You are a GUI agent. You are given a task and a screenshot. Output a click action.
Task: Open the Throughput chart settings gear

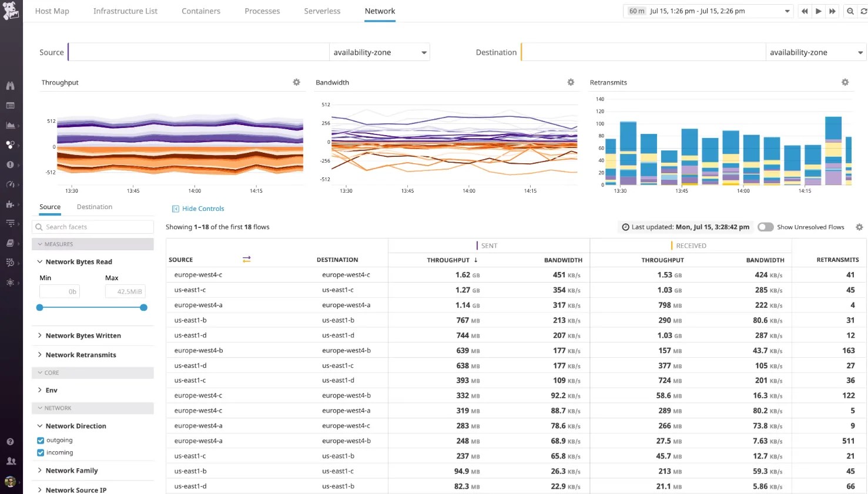[x=296, y=82]
